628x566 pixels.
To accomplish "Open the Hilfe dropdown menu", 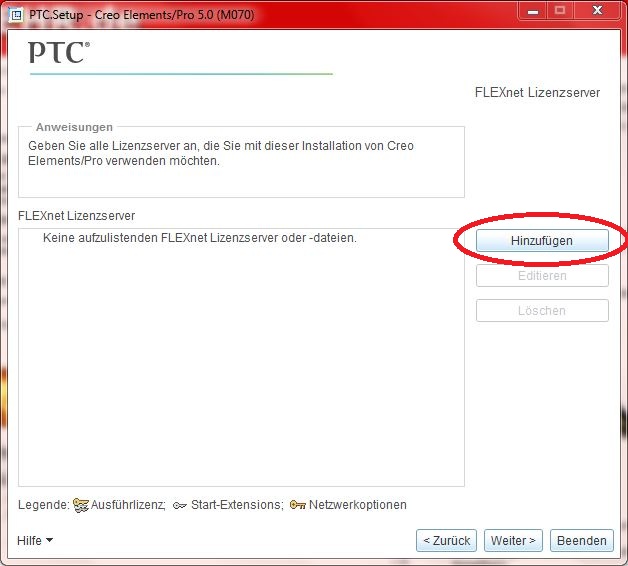I will pyautogui.click(x=35, y=540).
